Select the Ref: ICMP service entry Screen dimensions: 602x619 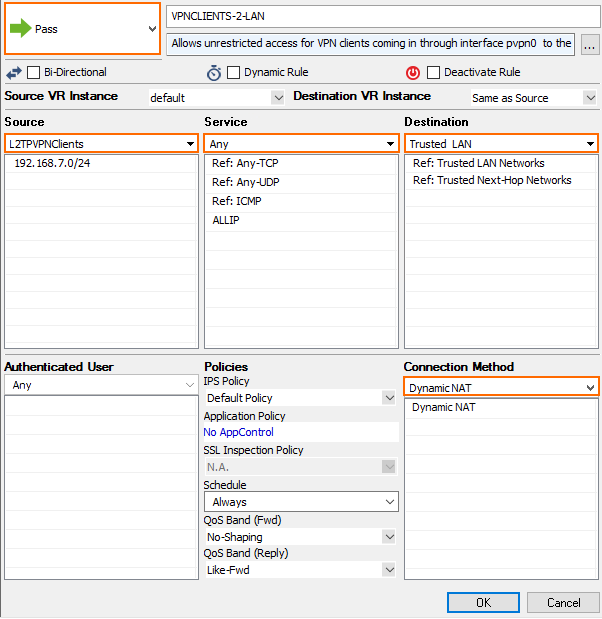pyautogui.click(x=301, y=201)
